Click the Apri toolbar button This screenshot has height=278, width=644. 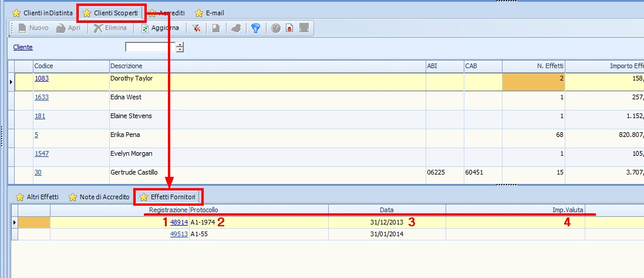(69, 28)
